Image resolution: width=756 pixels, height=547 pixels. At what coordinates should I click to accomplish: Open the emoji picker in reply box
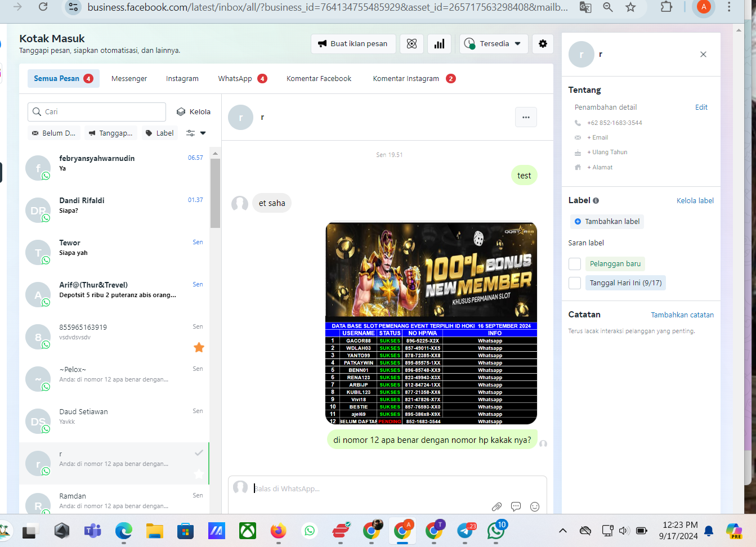click(535, 506)
